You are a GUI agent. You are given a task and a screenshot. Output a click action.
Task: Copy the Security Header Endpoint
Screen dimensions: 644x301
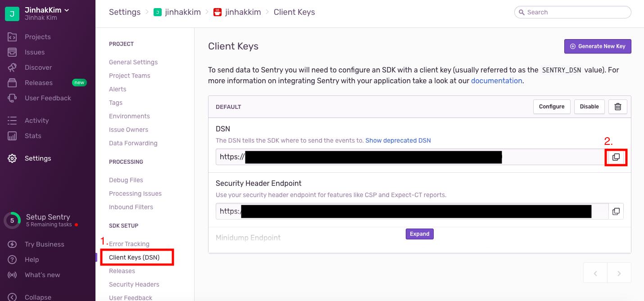[x=616, y=211]
